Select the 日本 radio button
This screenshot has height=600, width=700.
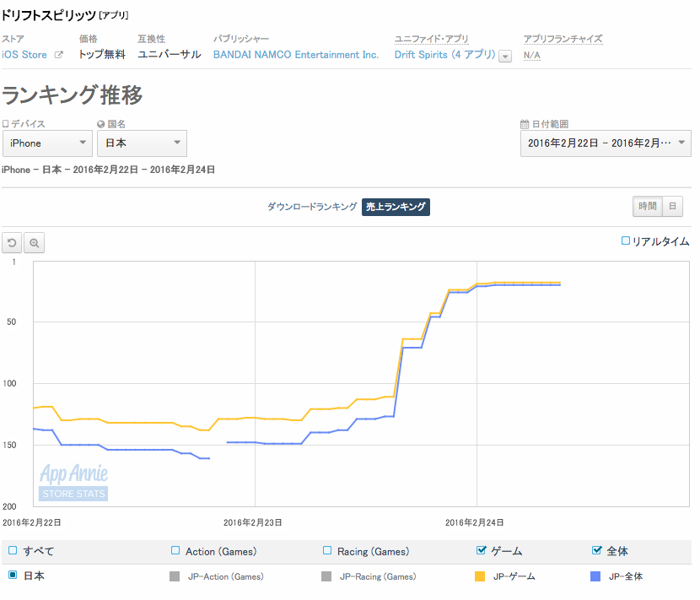[13, 575]
